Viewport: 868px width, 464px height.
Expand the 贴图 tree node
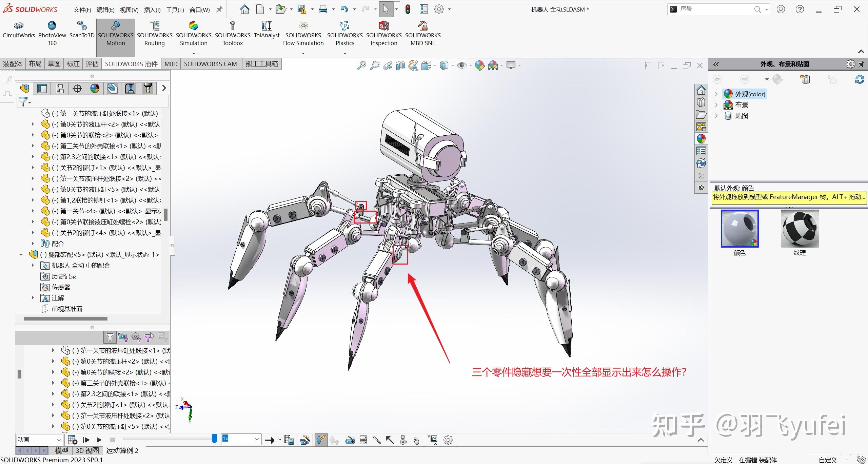(716, 116)
